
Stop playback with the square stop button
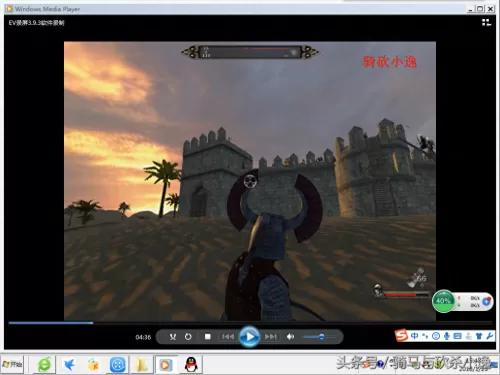tap(207, 337)
